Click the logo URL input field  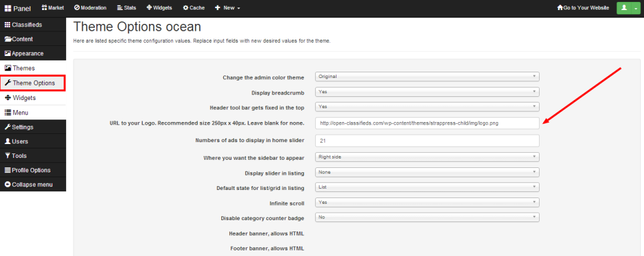[x=426, y=123]
